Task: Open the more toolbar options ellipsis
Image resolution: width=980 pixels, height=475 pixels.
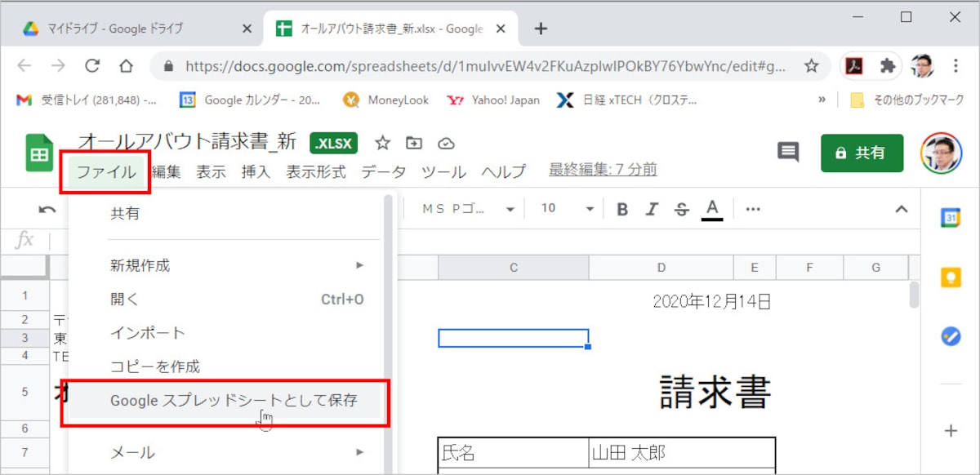Action: (x=753, y=209)
